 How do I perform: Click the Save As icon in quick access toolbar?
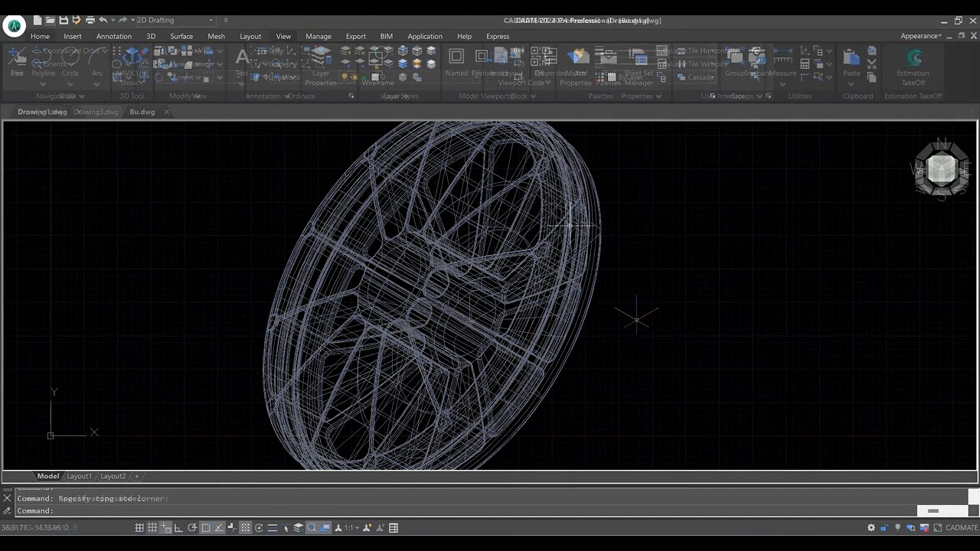coord(77,20)
